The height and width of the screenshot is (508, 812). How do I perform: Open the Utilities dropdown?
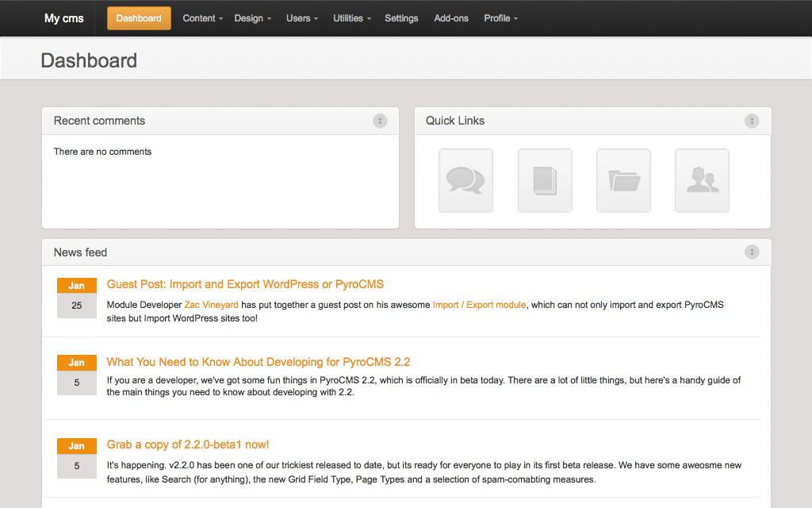(351, 17)
